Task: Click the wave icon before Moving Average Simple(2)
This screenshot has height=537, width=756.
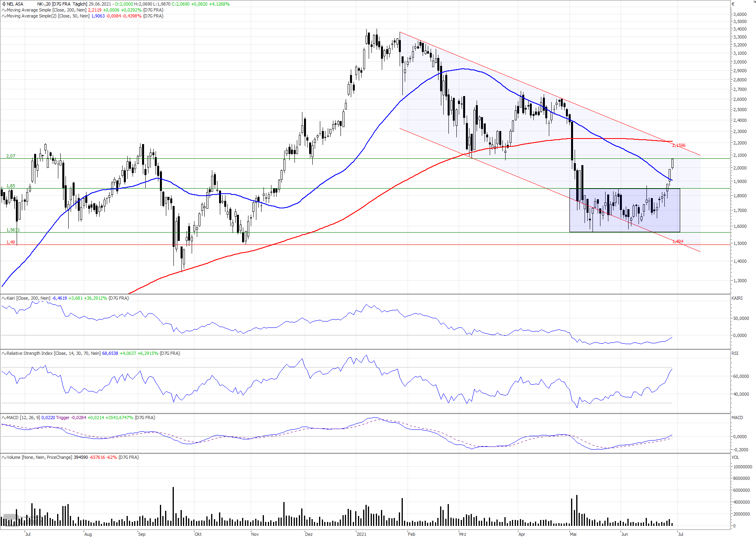Action: tap(4, 16)
